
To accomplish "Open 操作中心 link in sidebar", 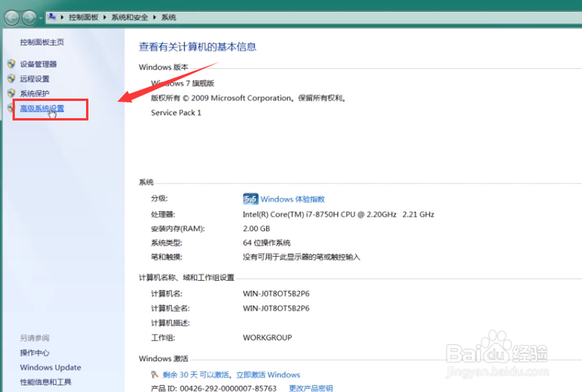I will pos(34,353).
